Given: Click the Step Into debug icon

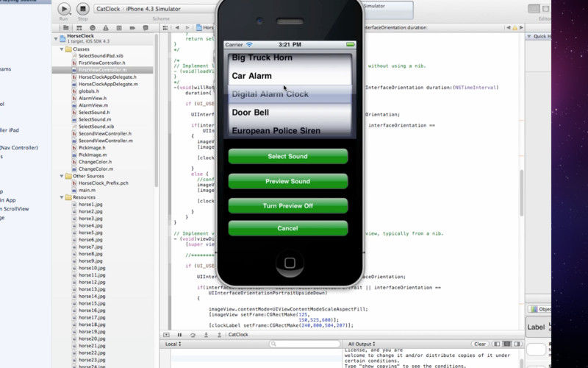Looking at the screenshot, I should (206, 335).
